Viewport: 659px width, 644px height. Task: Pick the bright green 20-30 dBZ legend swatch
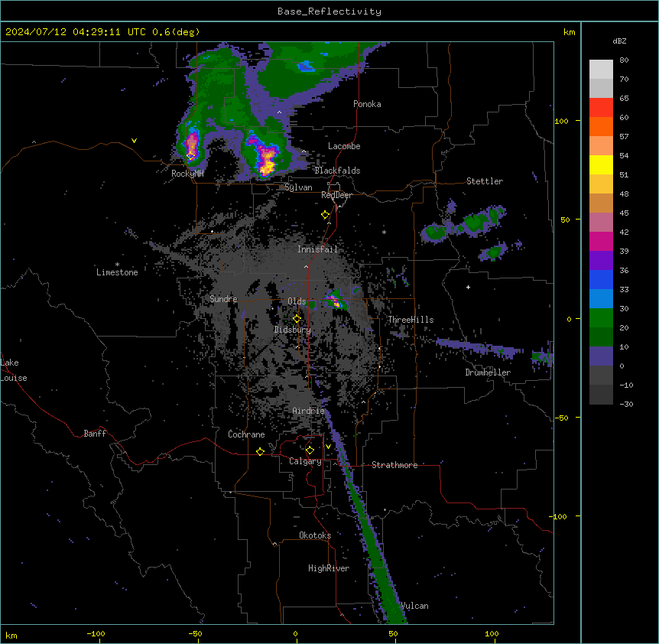coord(601,318)
